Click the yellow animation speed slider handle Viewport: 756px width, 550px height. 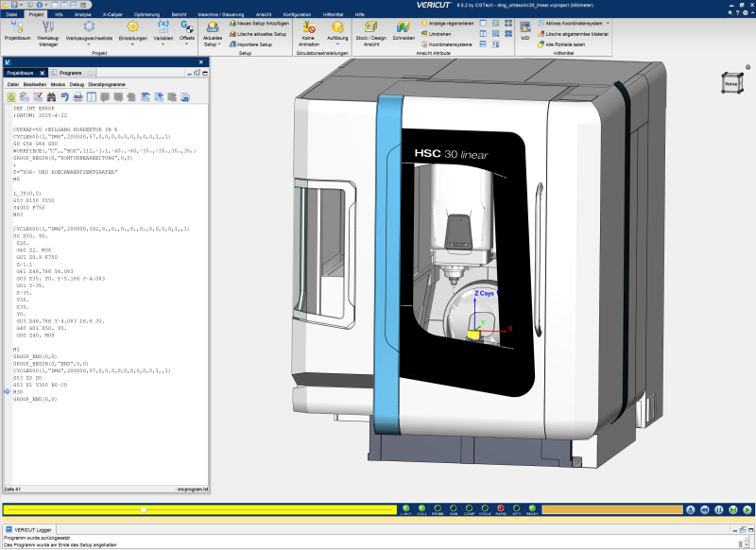click(144, 509)
